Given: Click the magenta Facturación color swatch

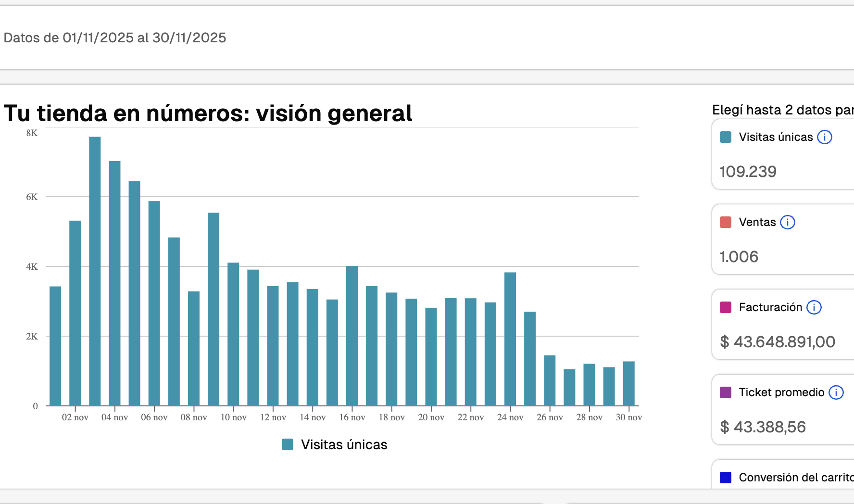Looking at the screenshot, I should tap(726, 307).
